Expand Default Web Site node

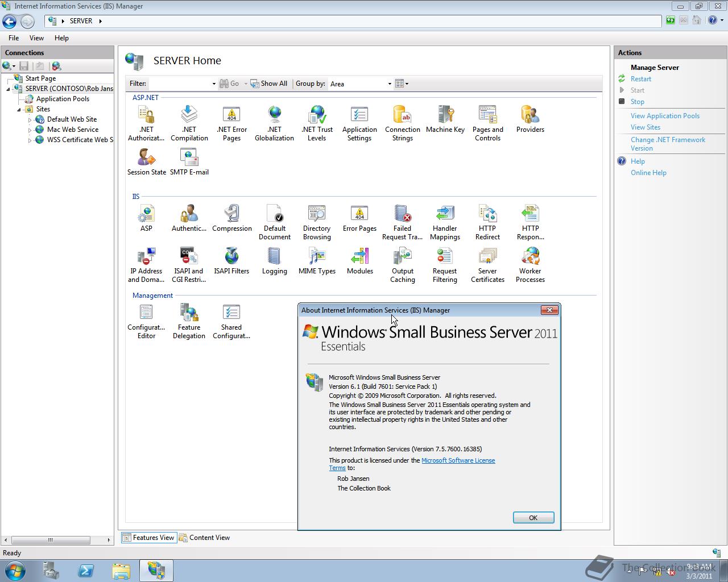[30, 119]
